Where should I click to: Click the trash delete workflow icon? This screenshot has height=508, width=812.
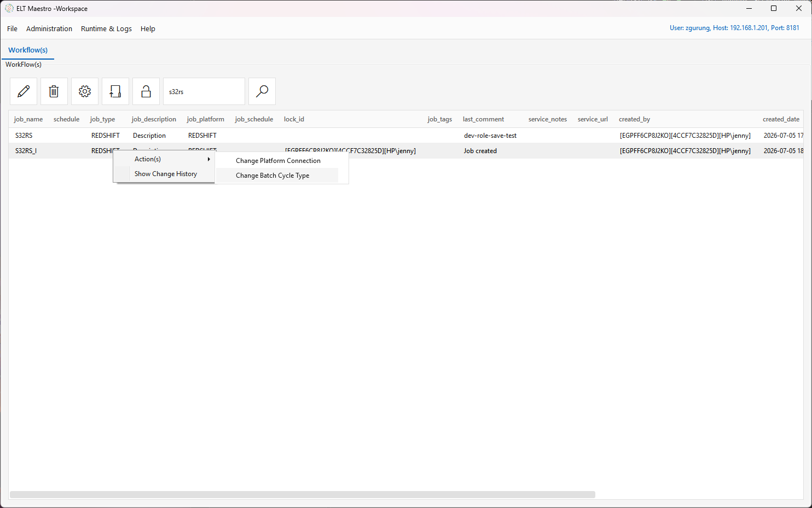tap(54, 91)
